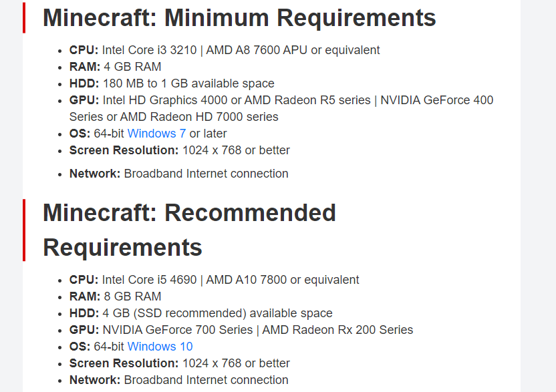Click the 4 GB SSD recommended HDD line

201,313
